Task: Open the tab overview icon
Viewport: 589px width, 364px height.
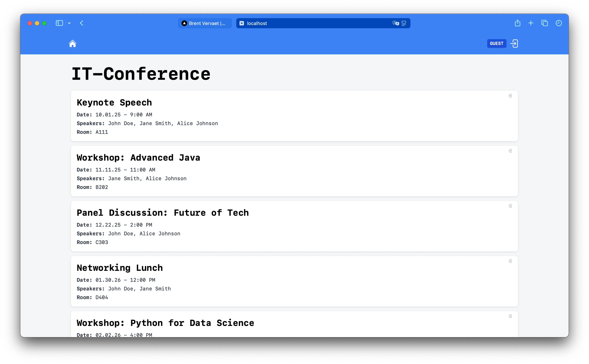Action: pyautogui.click(x=545, y=23)
